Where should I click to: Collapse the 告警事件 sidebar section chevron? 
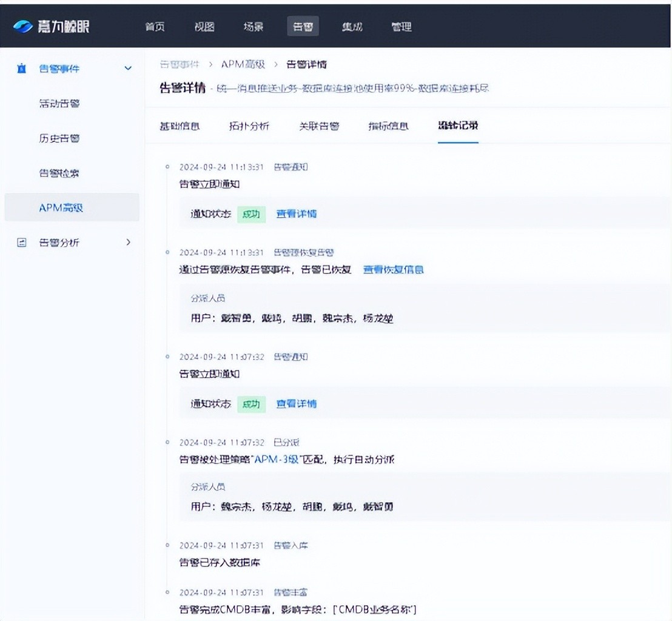click(128, 69)
